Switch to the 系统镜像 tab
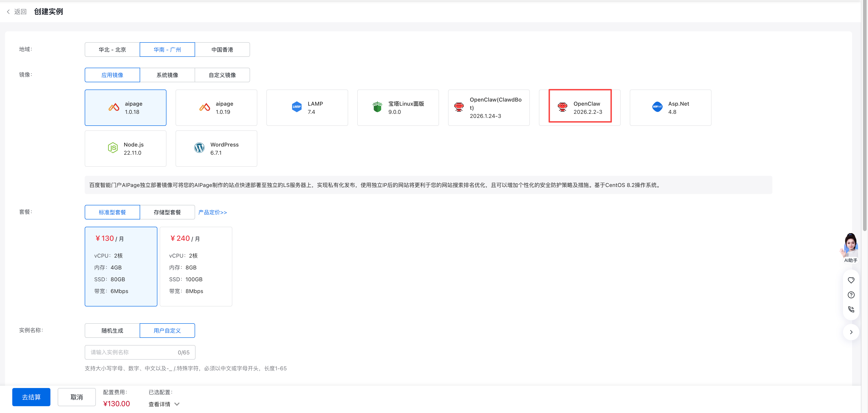Screen dimensions: 868x413 (x=167, y=75)
